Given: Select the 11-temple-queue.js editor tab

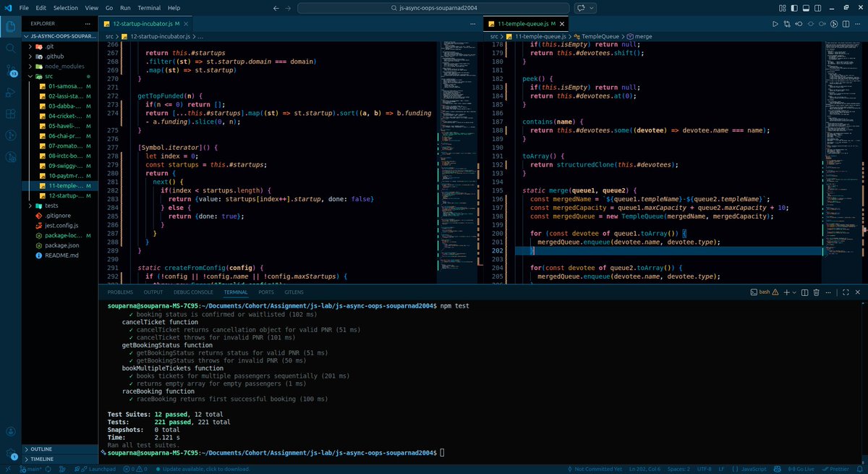Looking at the screenshot, I should 524,25.
